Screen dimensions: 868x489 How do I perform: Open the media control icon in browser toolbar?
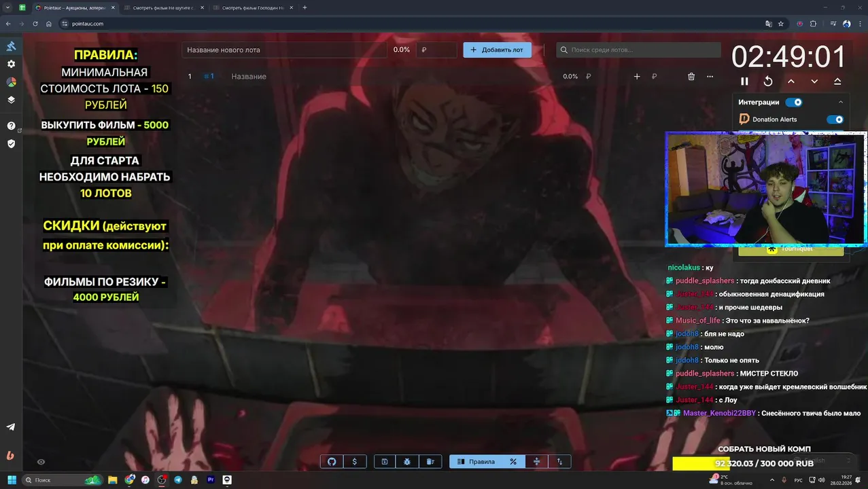(834, 24)
